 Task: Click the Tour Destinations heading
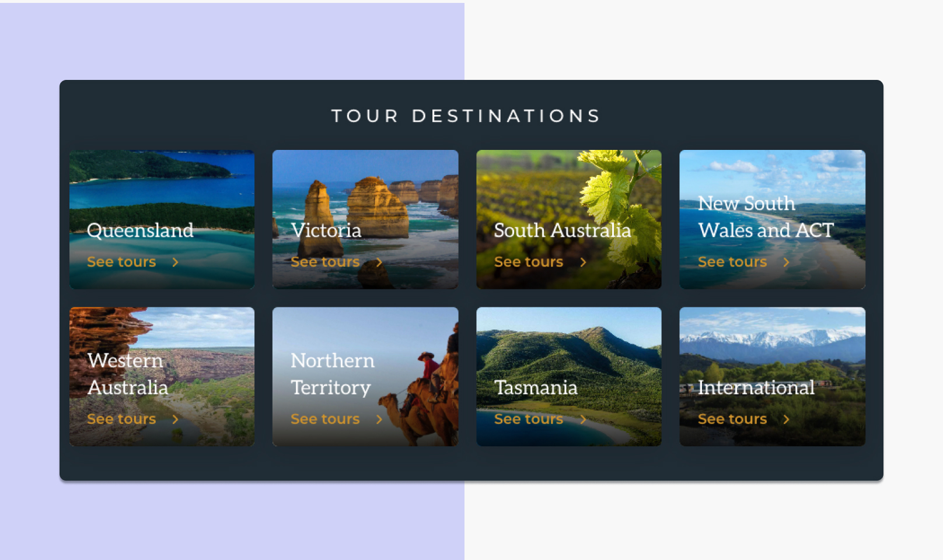pyautogui.click(x=466, y=116)
